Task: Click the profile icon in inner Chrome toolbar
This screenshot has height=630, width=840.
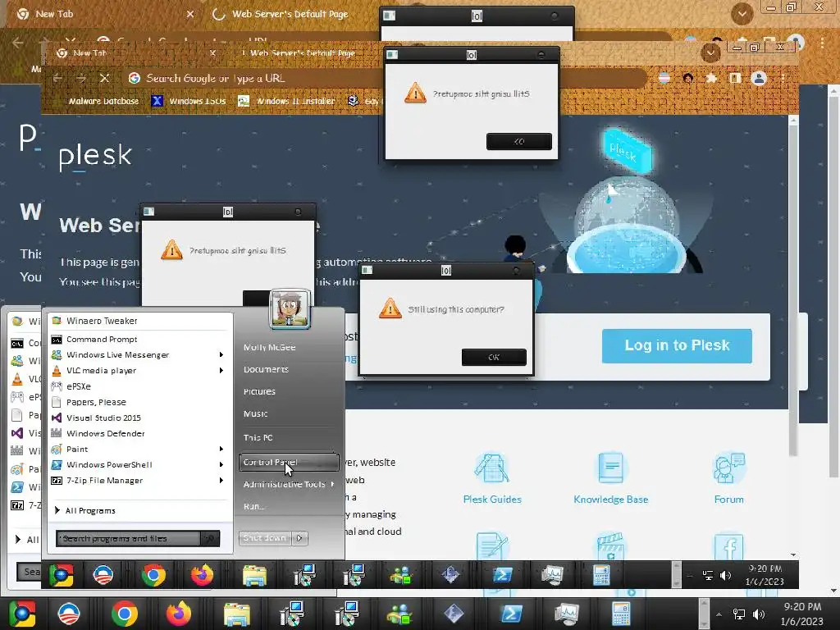Action: [x=759, y=78]
